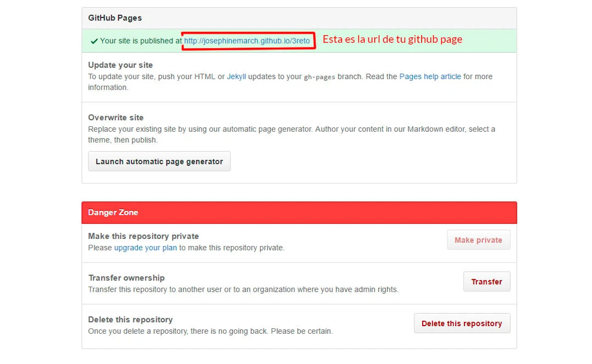
Task: Click 'Replace your existing site' description text
Action: tap(291, 135)
